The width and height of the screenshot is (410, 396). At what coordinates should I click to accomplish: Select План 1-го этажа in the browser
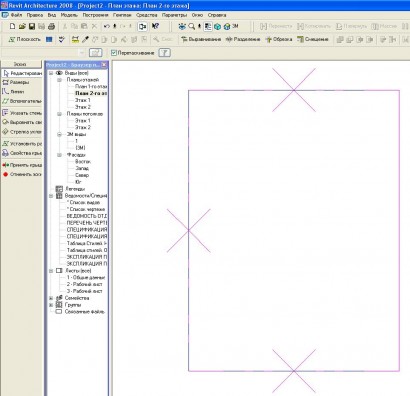click(x=91, y=87)
